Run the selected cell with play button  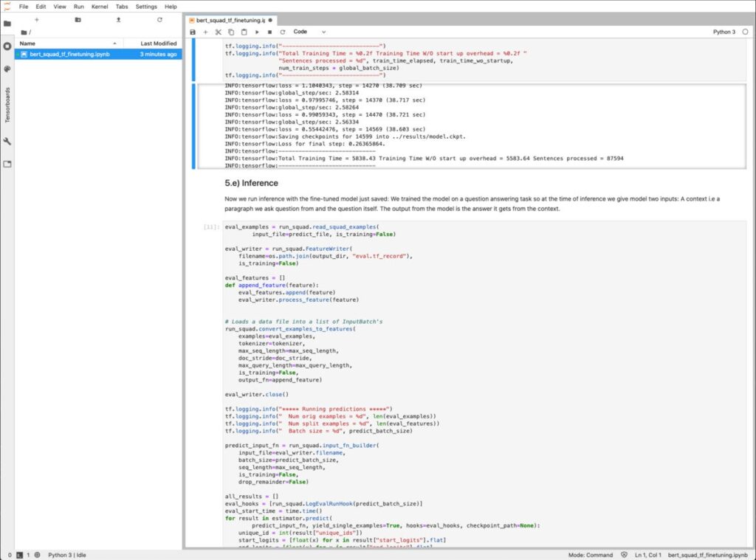[x=257, y=32]
